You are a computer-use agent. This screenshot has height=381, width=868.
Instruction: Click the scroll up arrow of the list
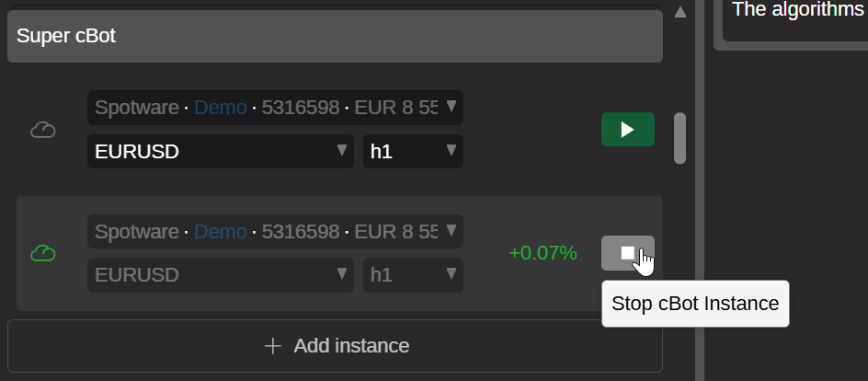[680, 12]
